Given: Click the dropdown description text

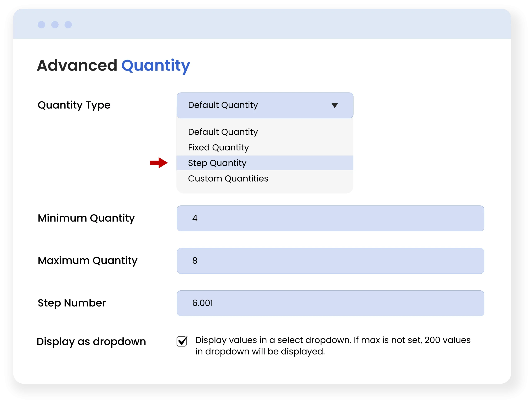Looking at the screenshot, I should pos(333,346).
